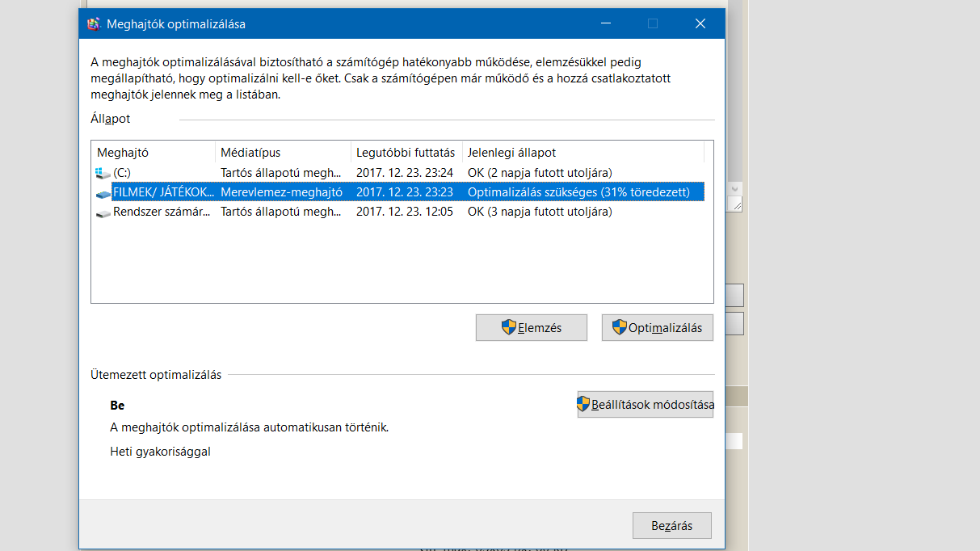Select Merevlemez-meghajtó media type cell

(x=282, y=192)
